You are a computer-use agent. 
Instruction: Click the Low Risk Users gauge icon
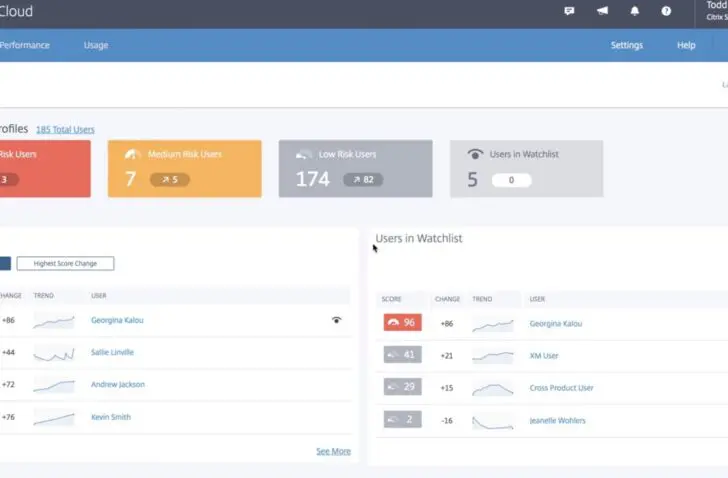(304, 155)
